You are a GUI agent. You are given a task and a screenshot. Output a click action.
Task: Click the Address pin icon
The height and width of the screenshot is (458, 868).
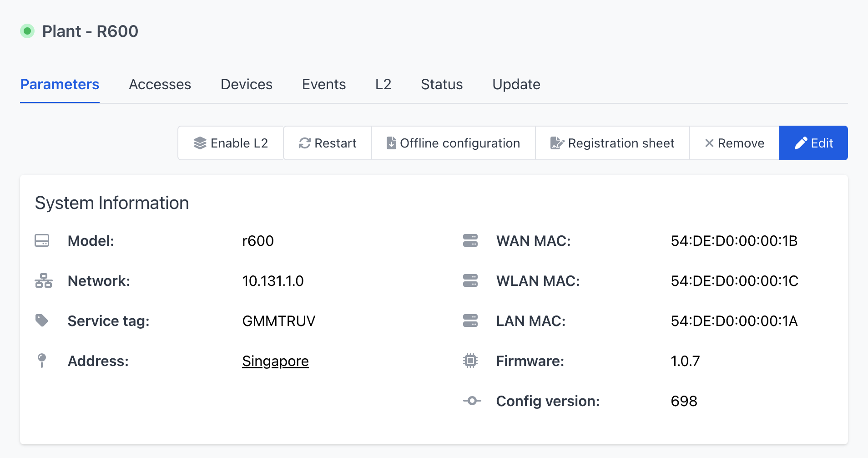tap(42, 361)
